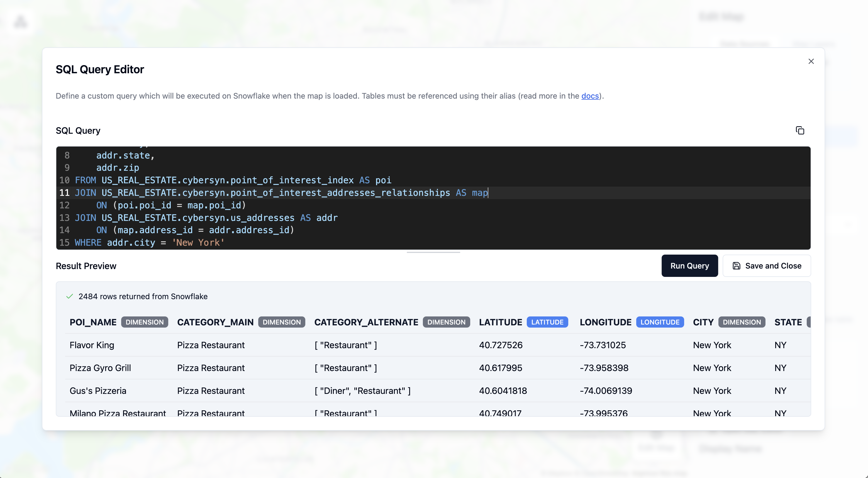Select latitude value 40.6041818
This screenshot has width=868, height=478.
pos(503,391)
